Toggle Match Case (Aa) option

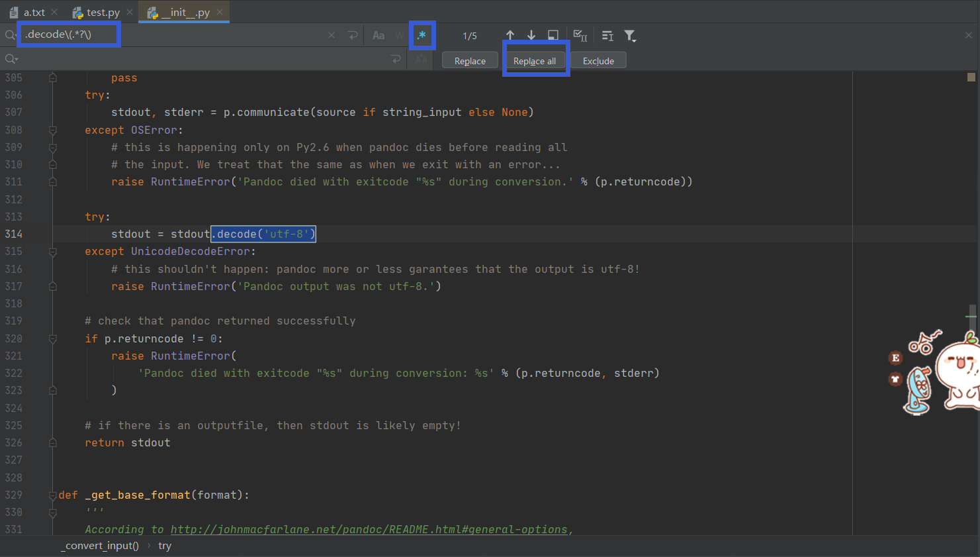pyautogui.click(x=379, y=35)
